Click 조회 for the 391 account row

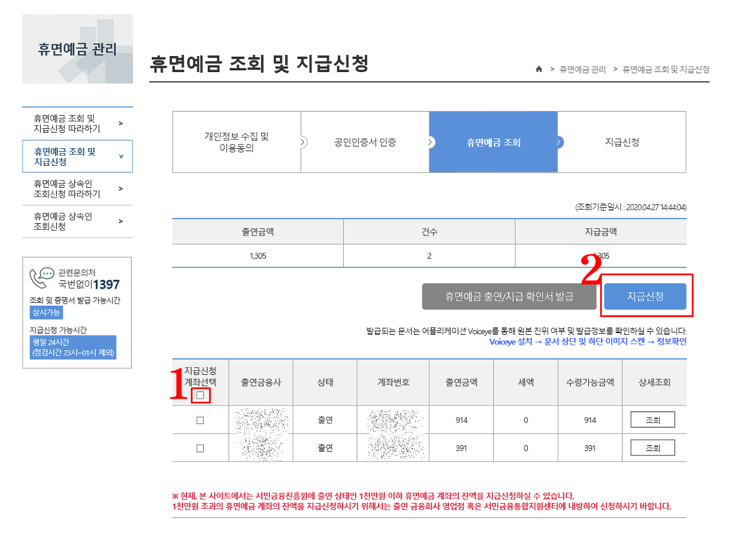click(653, 447)
